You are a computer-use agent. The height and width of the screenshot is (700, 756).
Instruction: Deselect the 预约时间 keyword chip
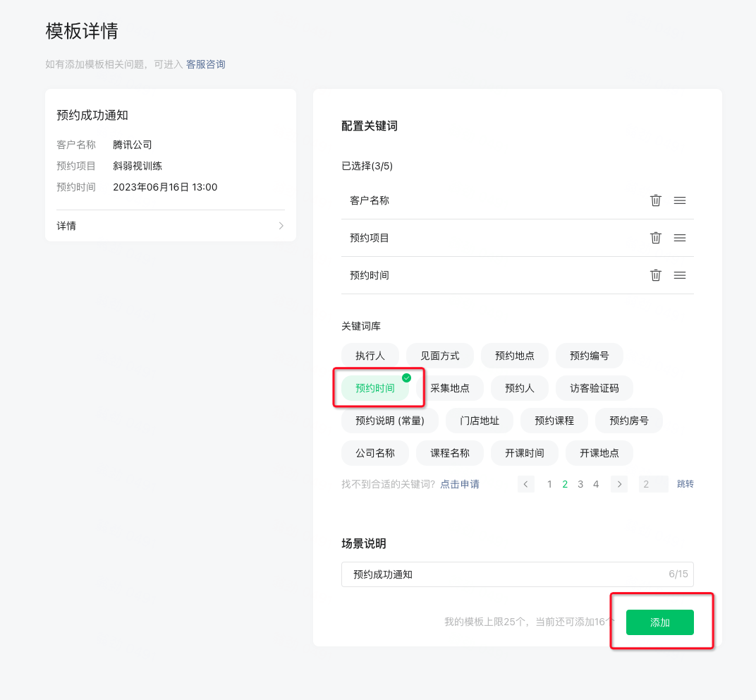pyautogui.click(x=375, y=388)
